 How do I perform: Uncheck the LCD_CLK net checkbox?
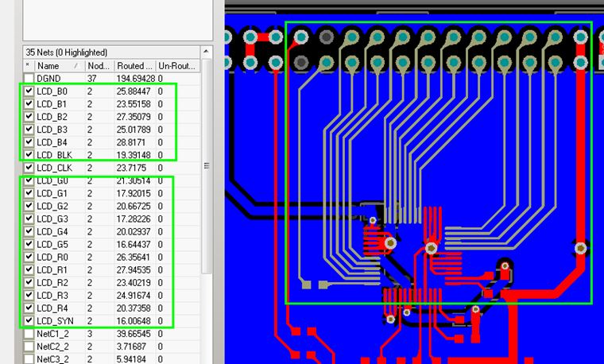29,168
